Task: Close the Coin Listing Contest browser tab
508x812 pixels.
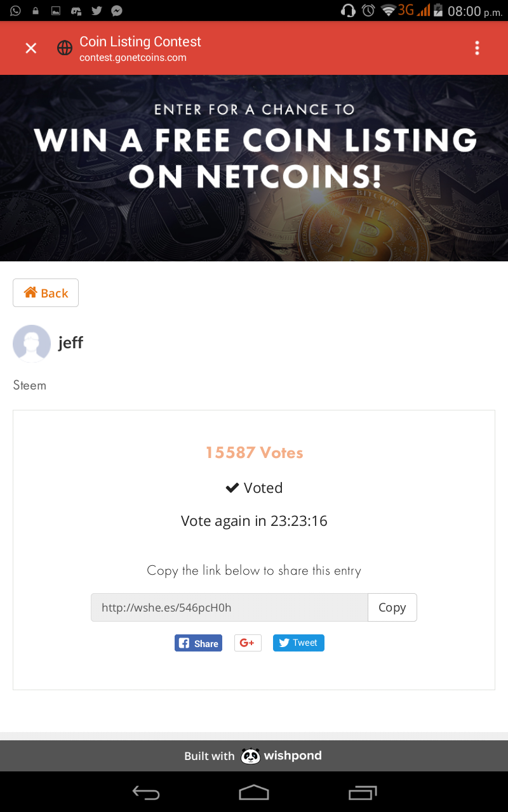Action: tap(30, 48)
